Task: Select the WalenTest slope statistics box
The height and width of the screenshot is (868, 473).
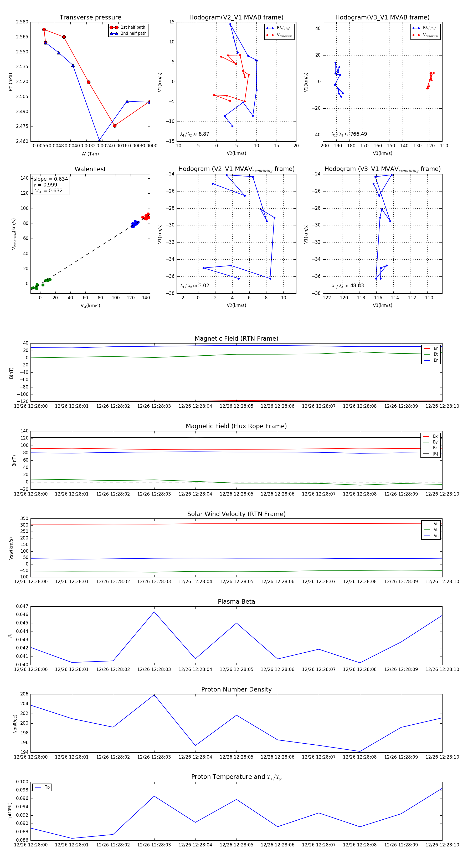Action: [50, 185]
